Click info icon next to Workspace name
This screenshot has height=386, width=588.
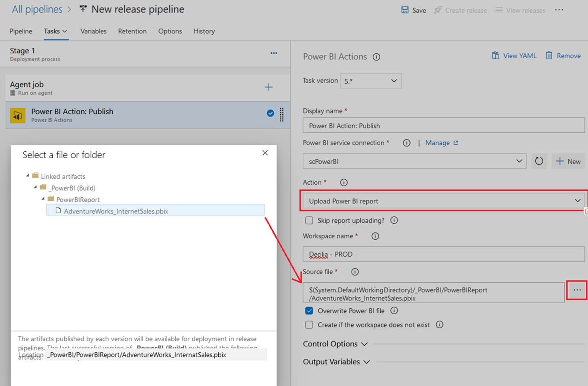(375, 236)
